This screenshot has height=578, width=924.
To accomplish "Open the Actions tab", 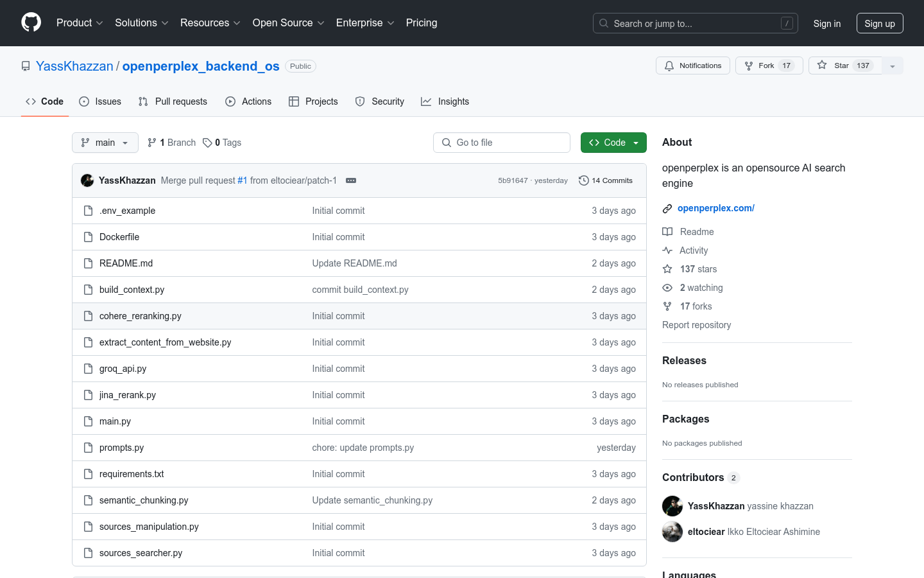I will [248, 101].
